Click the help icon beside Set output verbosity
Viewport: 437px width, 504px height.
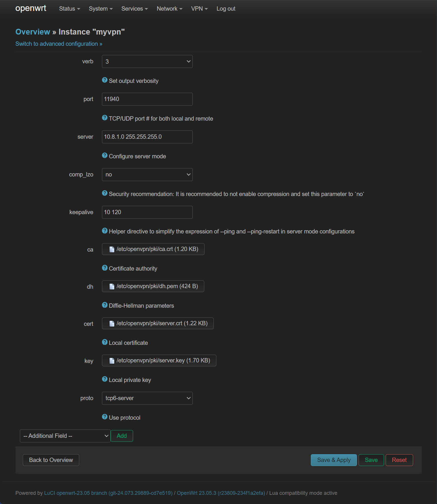(x=105, y=80)
